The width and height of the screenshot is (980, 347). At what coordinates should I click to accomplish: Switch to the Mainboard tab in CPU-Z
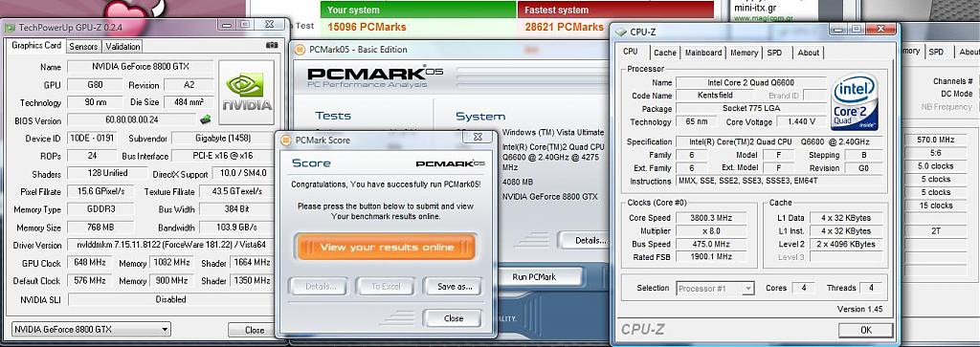pos(703,53)
